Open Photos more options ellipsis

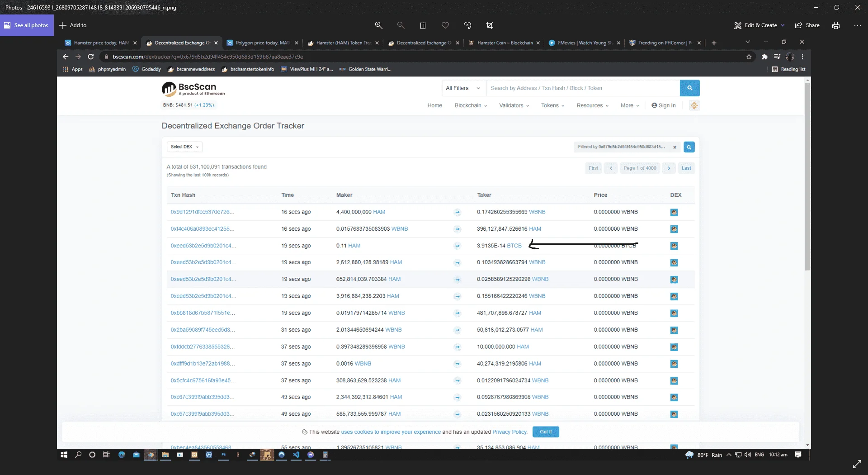click(857, 25)
